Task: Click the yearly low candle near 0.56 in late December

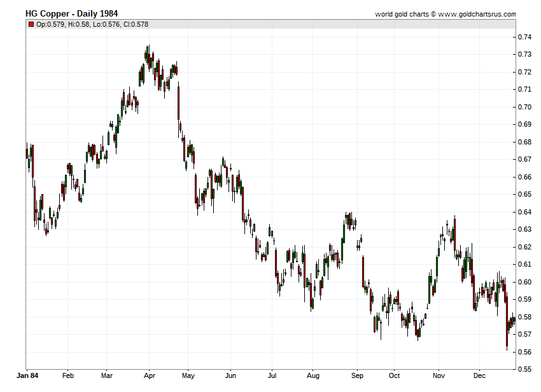Action: pyautogui.click(x=507, y=321)
